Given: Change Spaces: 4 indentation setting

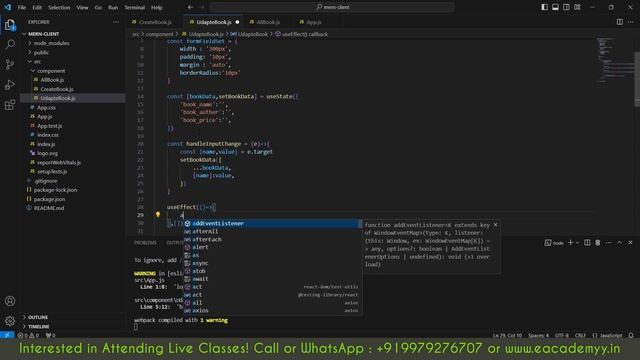Looking at the screenshot, I should tap(538, 335).
